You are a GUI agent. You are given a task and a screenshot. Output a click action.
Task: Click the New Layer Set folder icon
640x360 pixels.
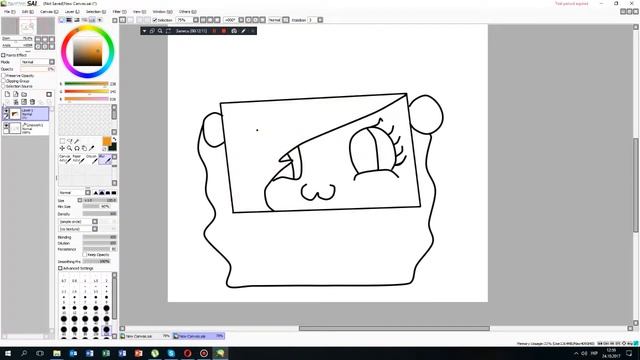coord(24,94)
